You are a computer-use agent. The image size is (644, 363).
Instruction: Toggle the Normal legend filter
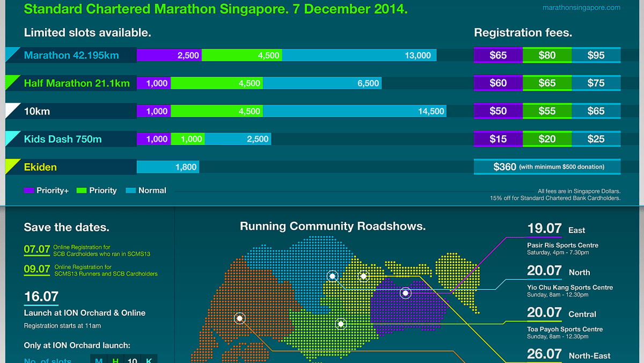tap(145, 190)
